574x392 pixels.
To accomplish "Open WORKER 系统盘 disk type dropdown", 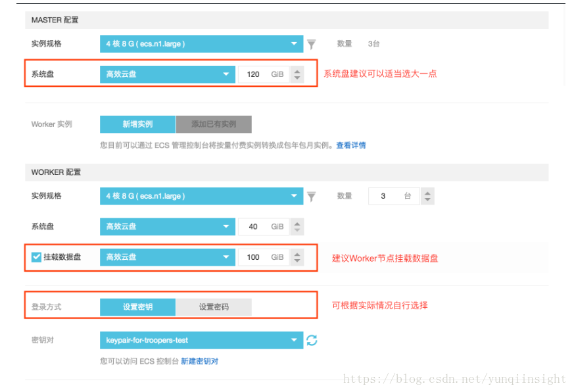I will click(167, 226).
